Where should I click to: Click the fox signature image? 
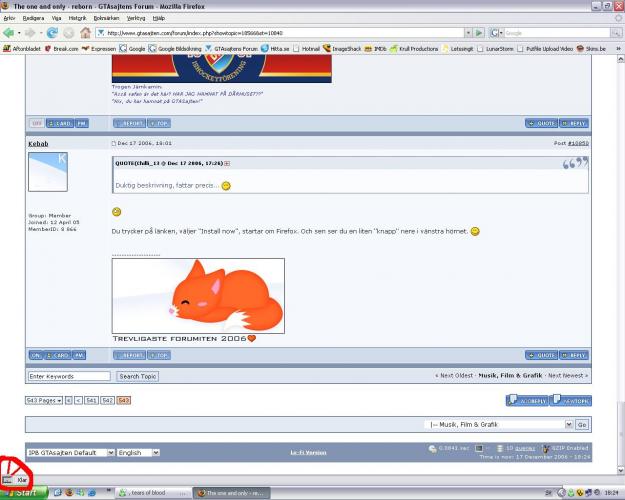(198, 295)
